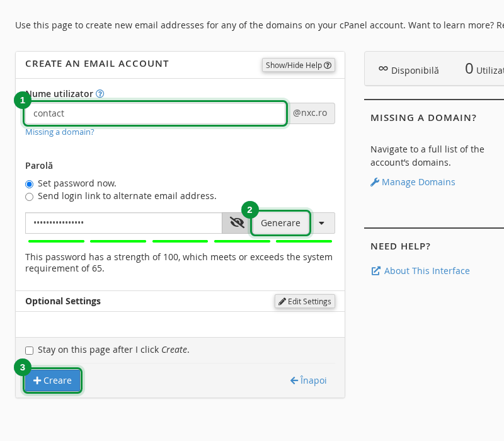Click the Edit Settings button
This screenshot has width=504, height=441.
click(305, 301)
